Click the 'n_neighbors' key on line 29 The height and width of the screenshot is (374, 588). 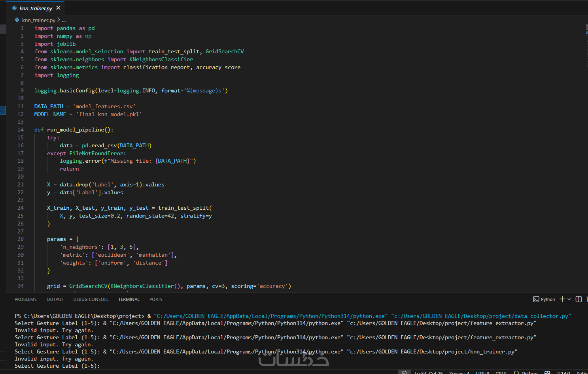click(80, 247)
